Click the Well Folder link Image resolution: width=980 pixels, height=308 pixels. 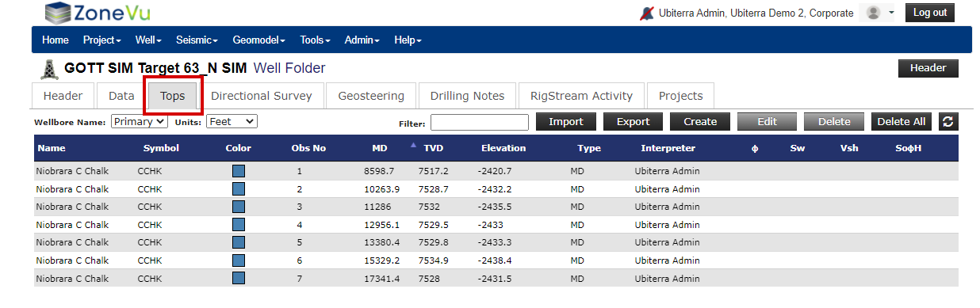click(x=289, y=69)
